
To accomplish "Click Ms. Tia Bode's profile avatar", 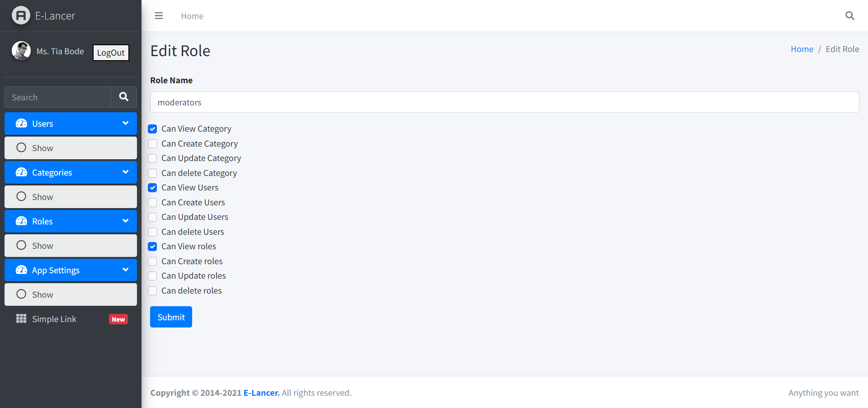I will [x=21, y=51].
